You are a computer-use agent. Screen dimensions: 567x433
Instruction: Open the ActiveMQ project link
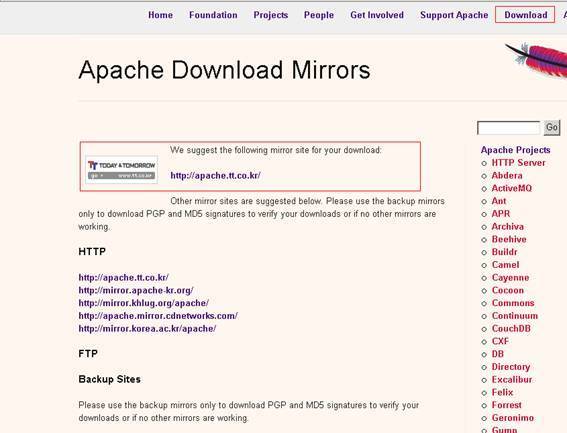512,188
